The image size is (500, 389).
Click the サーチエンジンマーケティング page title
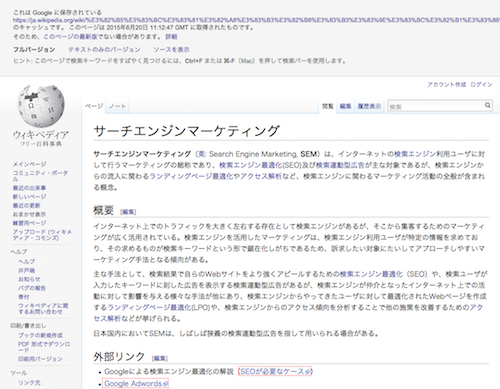coord(186,131)
